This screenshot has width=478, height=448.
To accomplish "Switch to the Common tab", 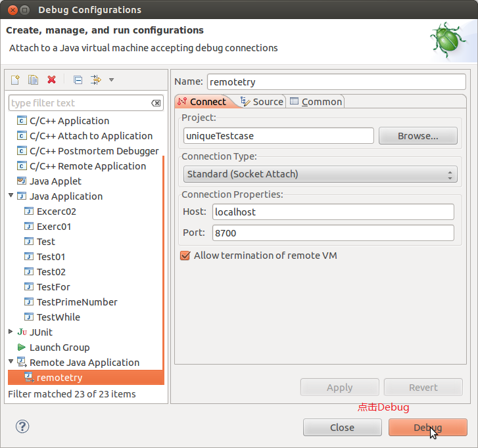I will coord(316,102).
